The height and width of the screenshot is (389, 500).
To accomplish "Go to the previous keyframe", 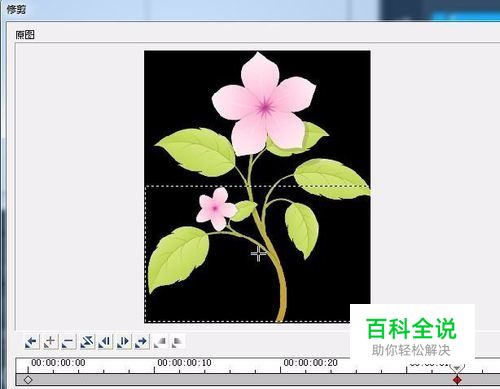I will tap(32, 342).
